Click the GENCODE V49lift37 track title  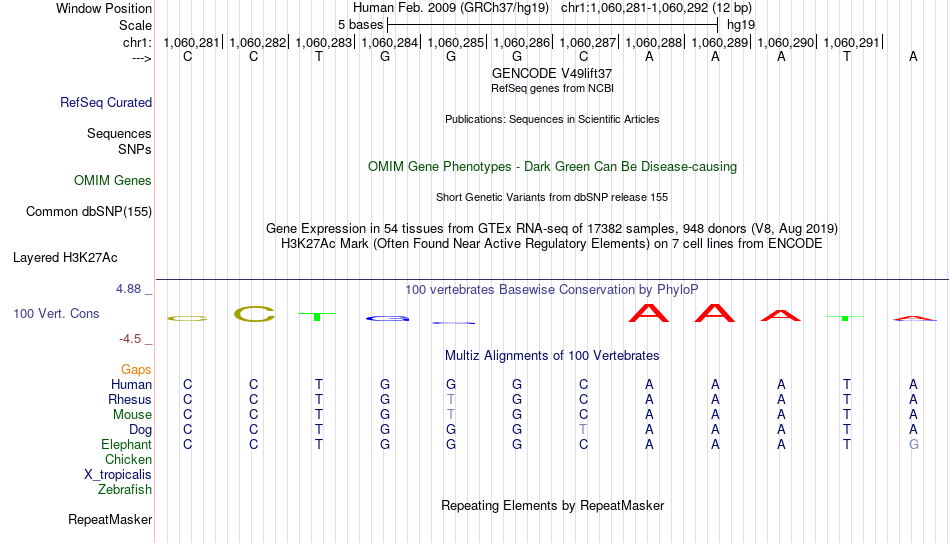pos(552,73)
